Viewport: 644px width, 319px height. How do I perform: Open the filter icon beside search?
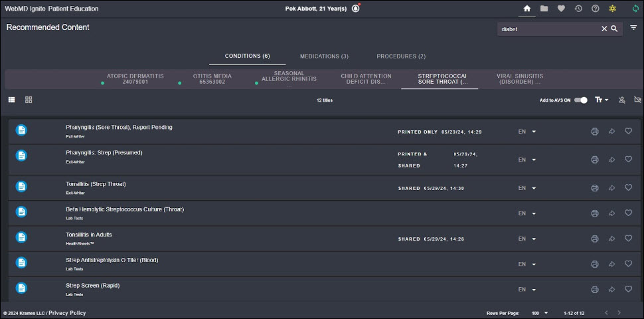tap(633, 28)
